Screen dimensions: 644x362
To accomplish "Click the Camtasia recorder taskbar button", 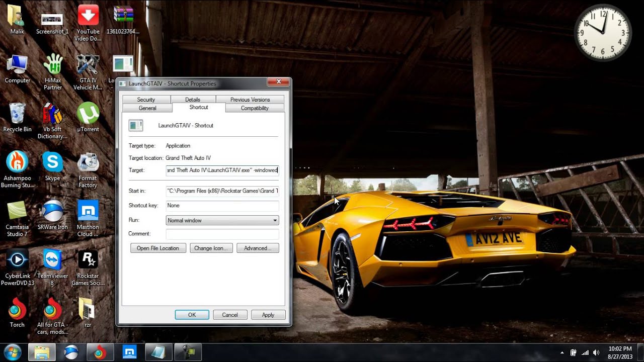I will [188, 352].
